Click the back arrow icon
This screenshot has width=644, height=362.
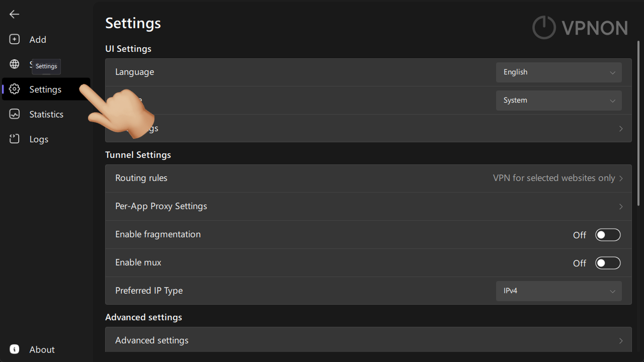[x=14, y=14]
